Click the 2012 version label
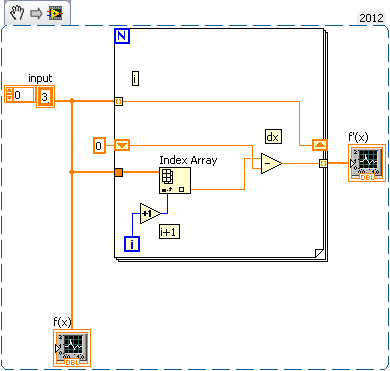Screen dimensions: 390x371 (x=371, y=18)
